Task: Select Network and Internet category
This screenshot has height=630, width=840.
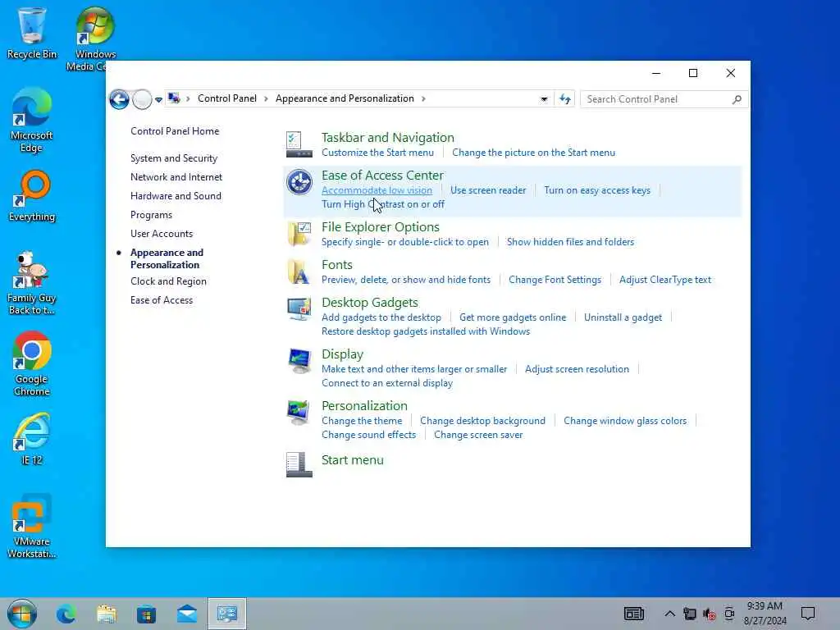Action: point(176,177)
